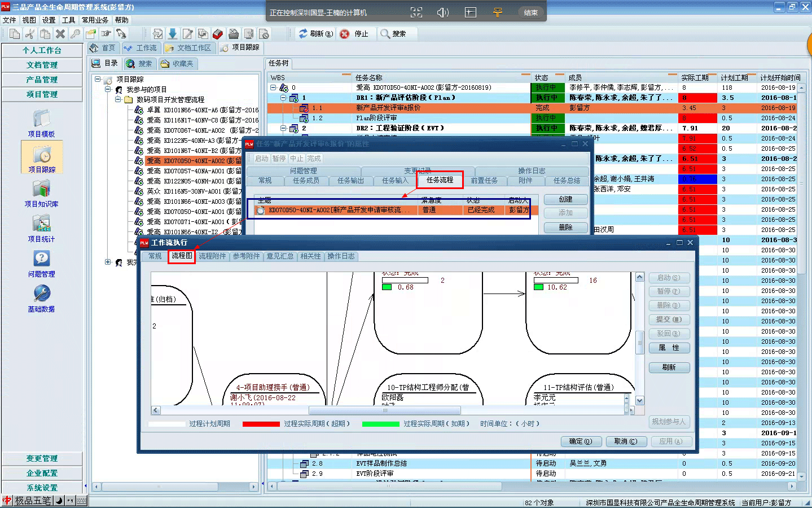
Task: Open 项目模板 in the left sidebar
Action: pos(42,120)
